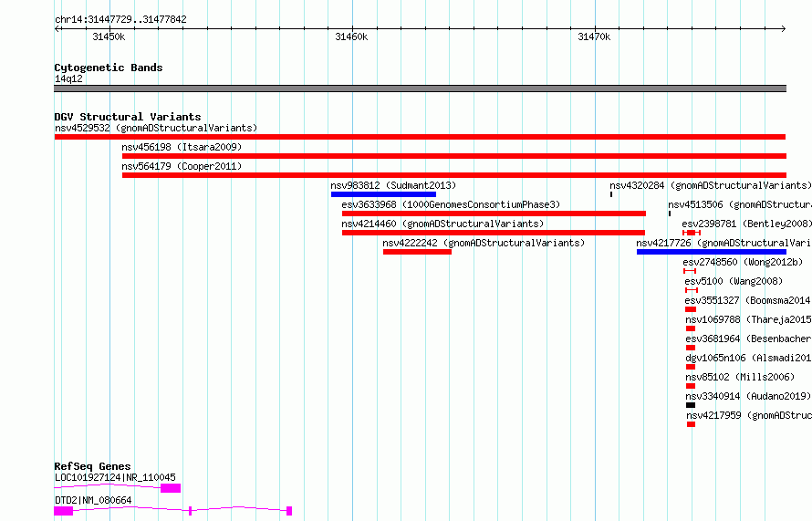Screen dimensions: 812x521
Task: Select the magenta LOC101927124 exon block
Action: tap(171, 488)
